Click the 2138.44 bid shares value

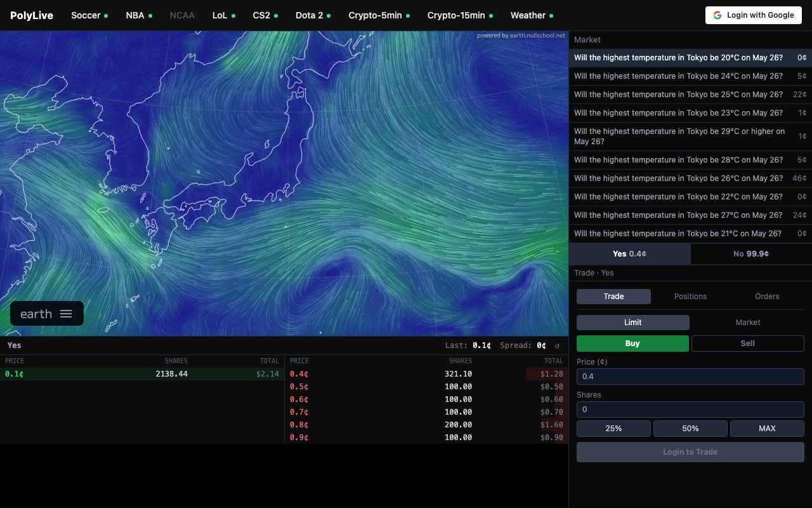pos(171,374)
